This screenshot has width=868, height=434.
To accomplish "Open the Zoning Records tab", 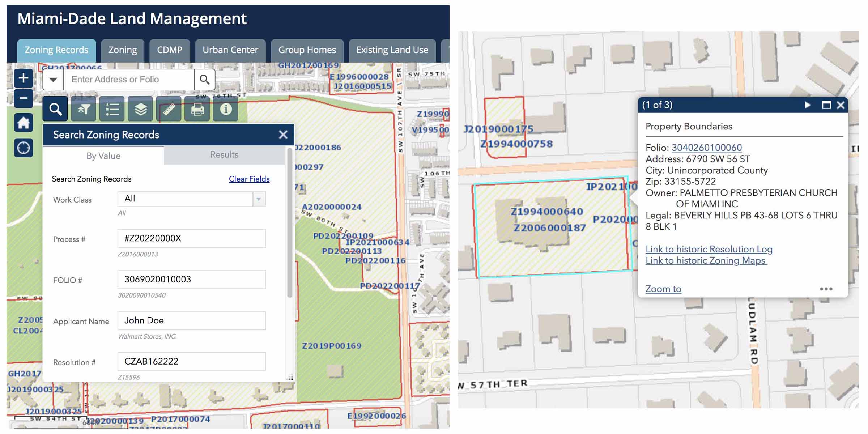I will pyautogui.click(x=56, y=50).
